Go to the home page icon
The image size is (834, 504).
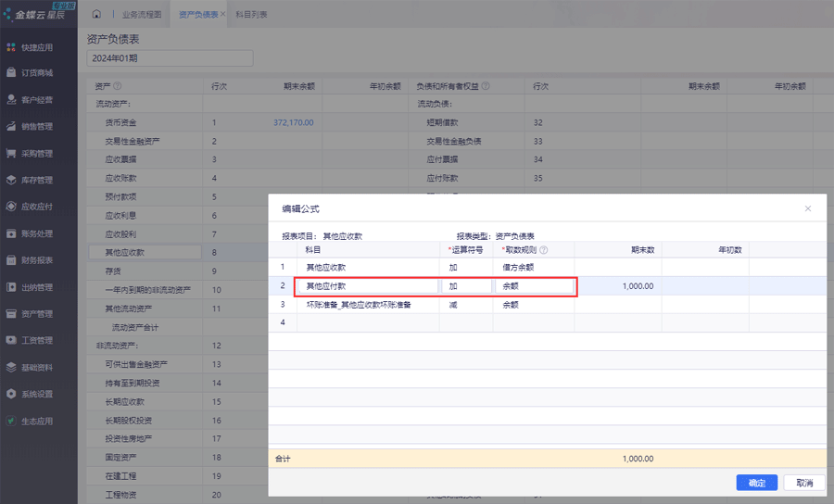pos(96,14)
